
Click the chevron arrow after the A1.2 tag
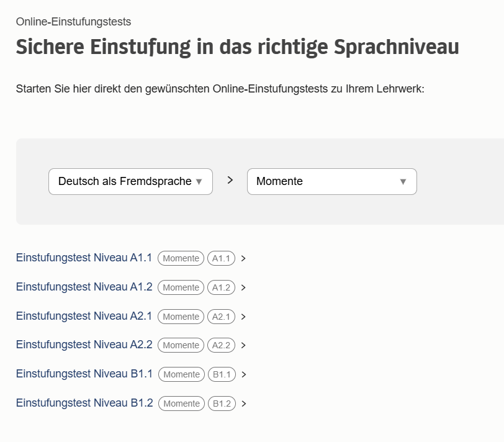click(243, 287)
